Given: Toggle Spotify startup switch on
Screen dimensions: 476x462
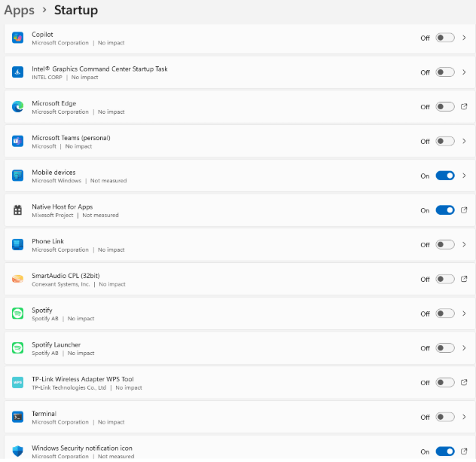Looking at the screenshot, I should click(445, 314).
